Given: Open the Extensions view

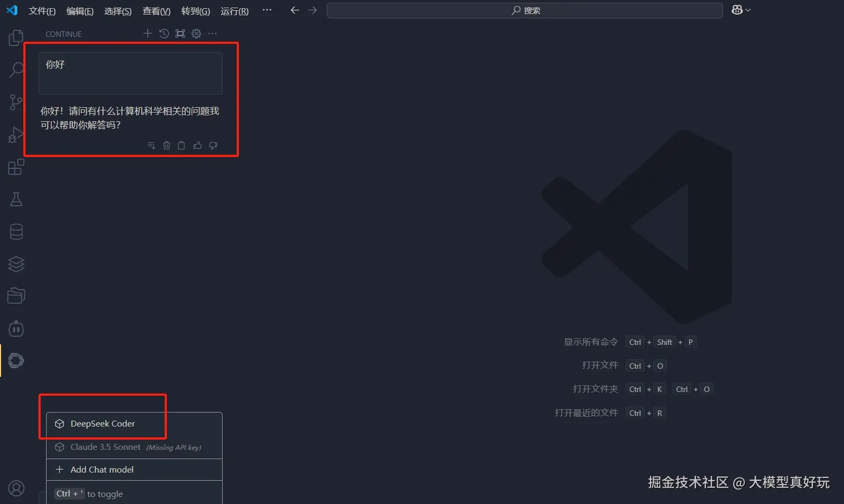Looking at the screenshot, I should tap(16, 167).
